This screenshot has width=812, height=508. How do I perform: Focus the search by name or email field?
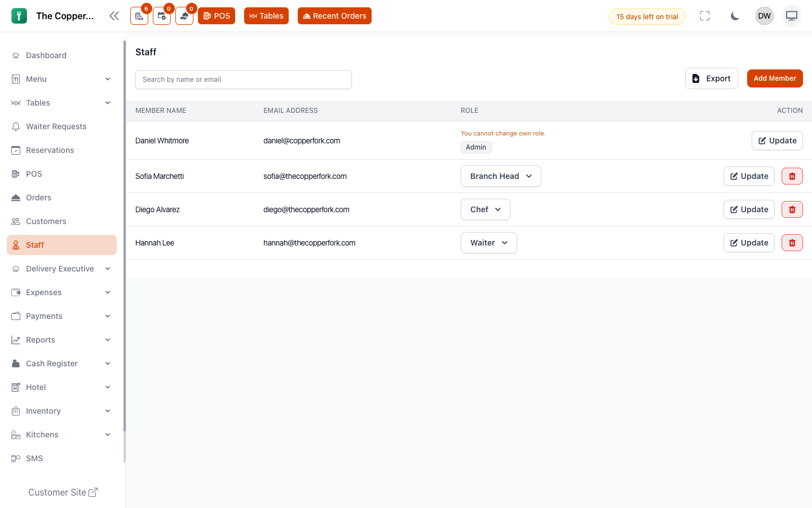click(x=244, y=80)
